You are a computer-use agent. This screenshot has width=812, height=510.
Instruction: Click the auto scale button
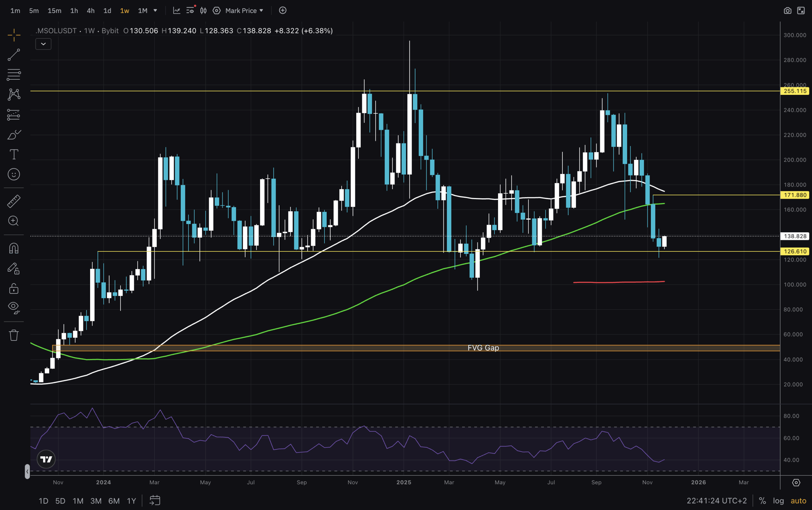point(798,500)
